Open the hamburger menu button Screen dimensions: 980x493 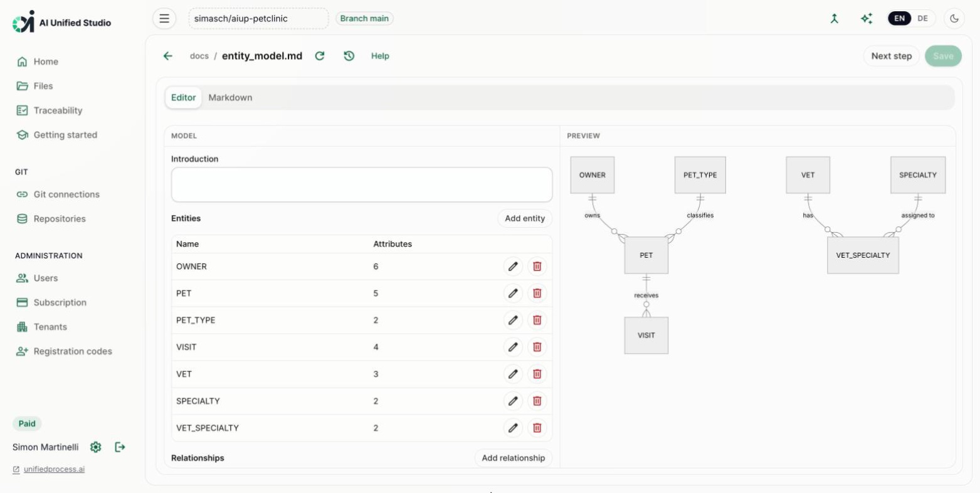pyautogui.click(x=164, y=18)
